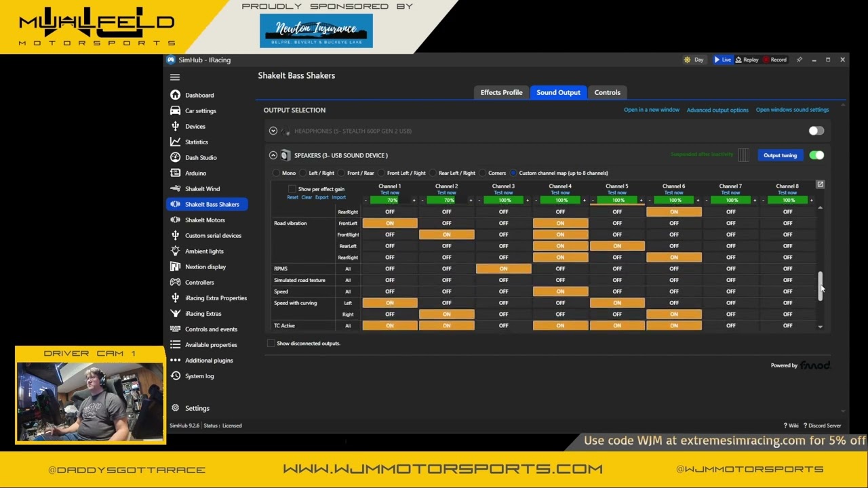The image size is (868, 488).
Task: Collapse the Speakers USB Sound Device section
Action: tap(273, 155)
